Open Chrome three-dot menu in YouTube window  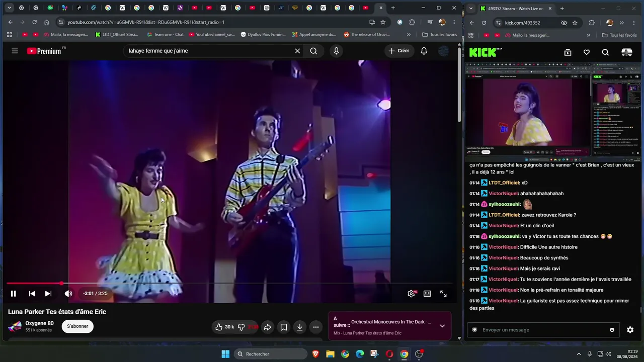point(454,22)
